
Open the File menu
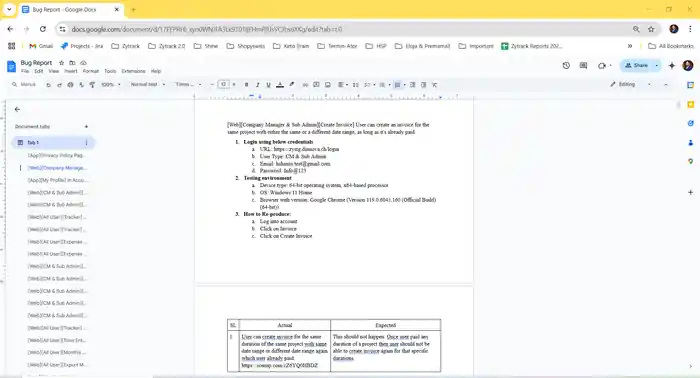point(25,71)
